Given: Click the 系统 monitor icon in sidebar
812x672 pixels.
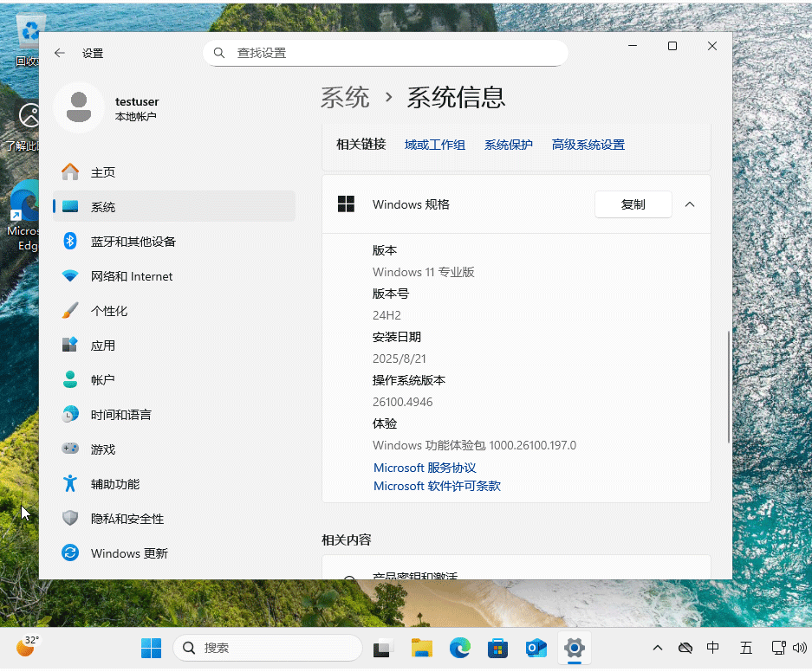Looking at the screenshot, I should [70, 206].
